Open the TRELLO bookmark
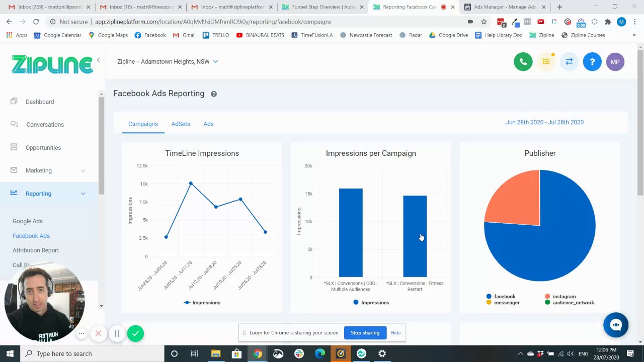This screenshot has height=362, width=644. [x=216, y=35]
